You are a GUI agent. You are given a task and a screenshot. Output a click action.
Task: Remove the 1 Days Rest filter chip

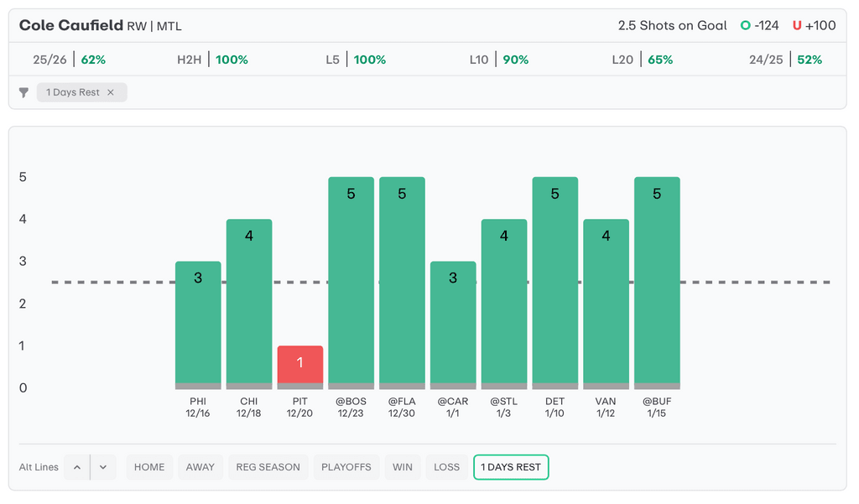[x=110, y=92]
